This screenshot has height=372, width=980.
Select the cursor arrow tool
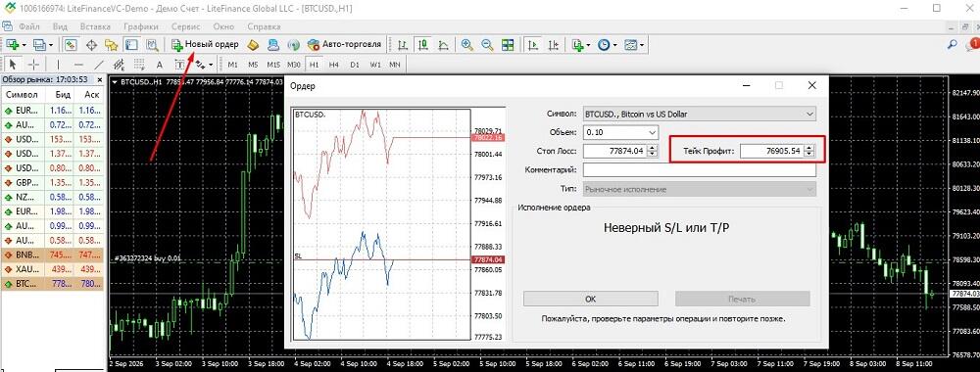(13, 65)
